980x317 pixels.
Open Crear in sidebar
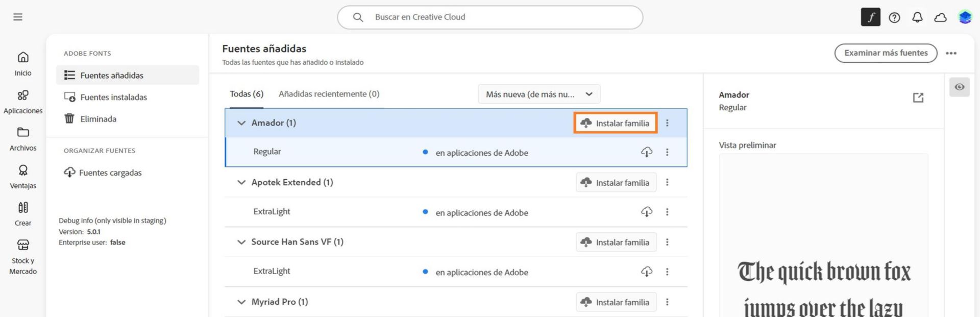pyautogui.click(x=23, y=214)
